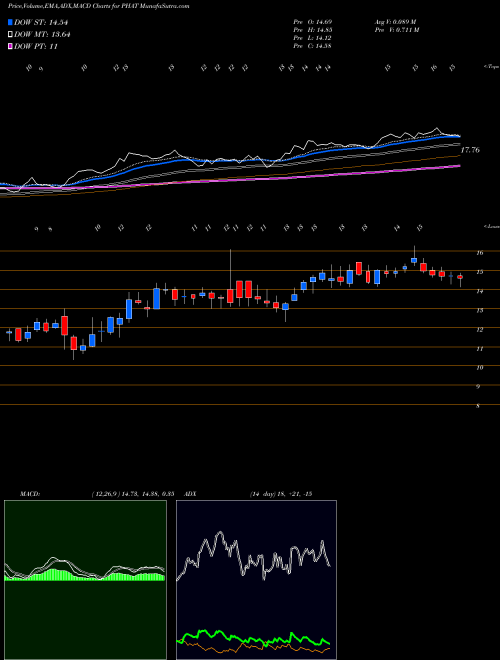Click the white DOW MT legend swatch

tap(11, 35)
